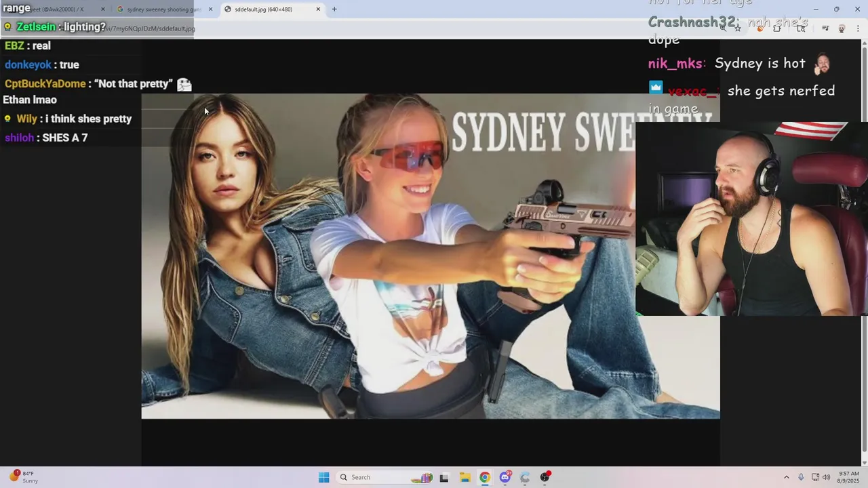Switch to the sddefault.jpg tab
Screen dimensions: 868x488
271,9
